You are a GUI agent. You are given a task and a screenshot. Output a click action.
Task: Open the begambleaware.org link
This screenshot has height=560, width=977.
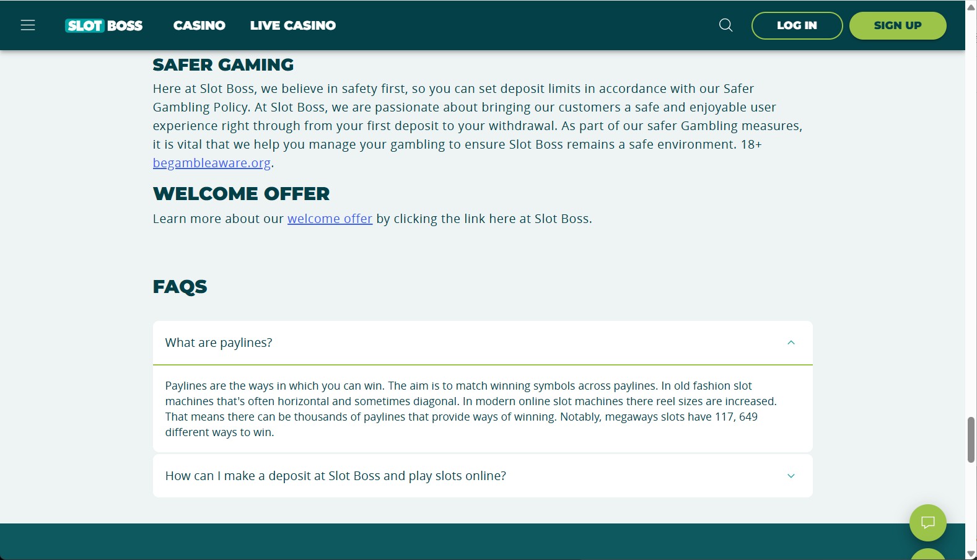[212, 163]
